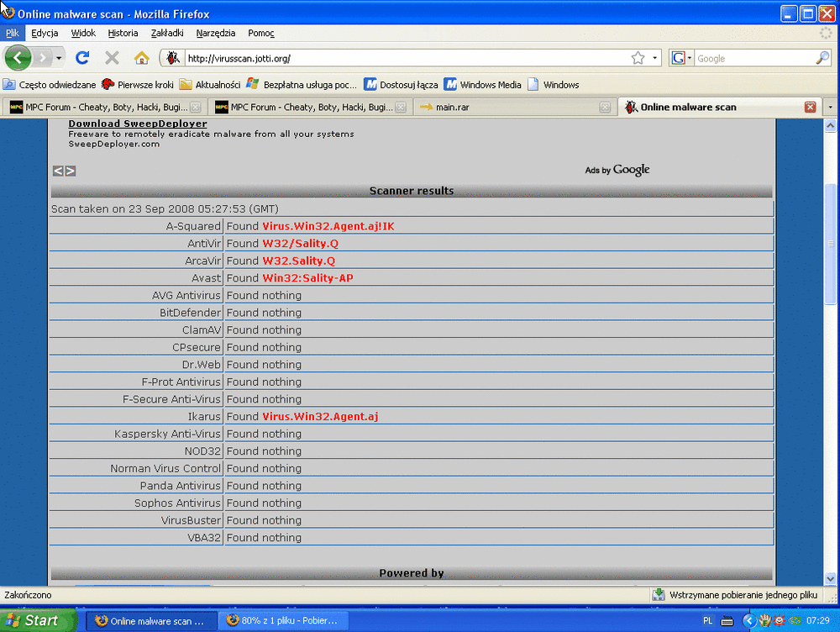This screenshot has height=632, width=840.
Task: Open the Google search engine selector
Action: coord(682,58)
